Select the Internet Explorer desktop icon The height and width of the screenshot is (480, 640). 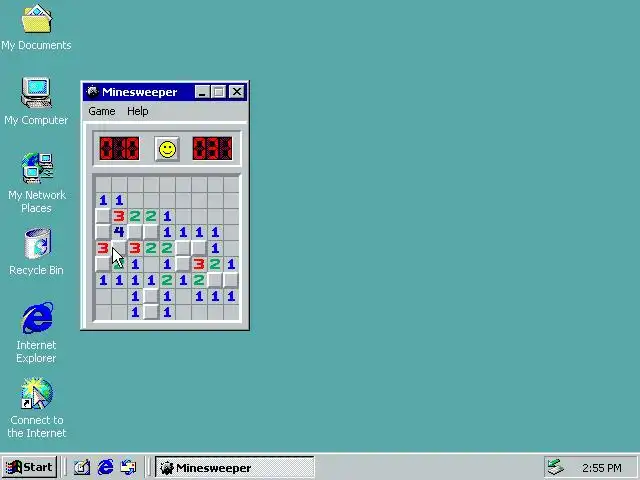coord(38,318)
